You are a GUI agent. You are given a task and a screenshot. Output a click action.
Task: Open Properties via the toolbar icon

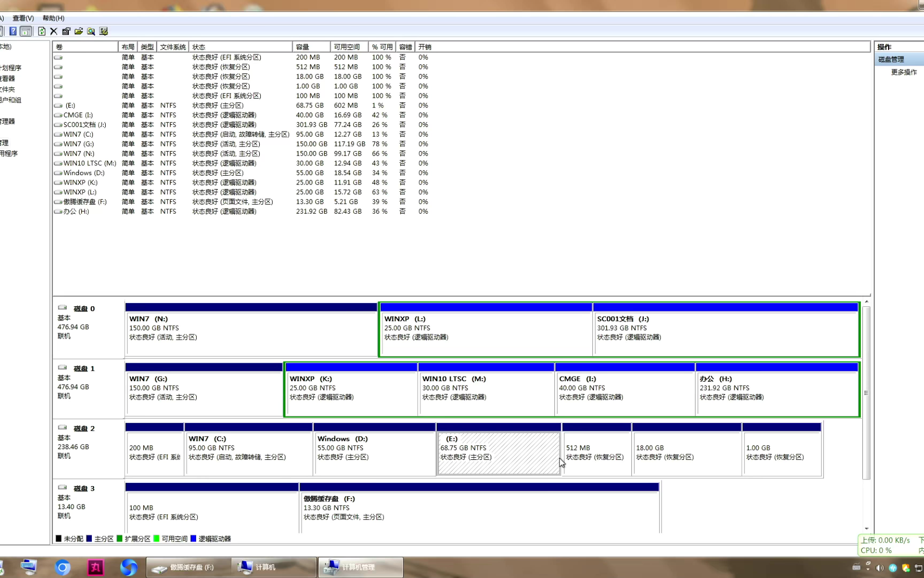tap(66, 31)
